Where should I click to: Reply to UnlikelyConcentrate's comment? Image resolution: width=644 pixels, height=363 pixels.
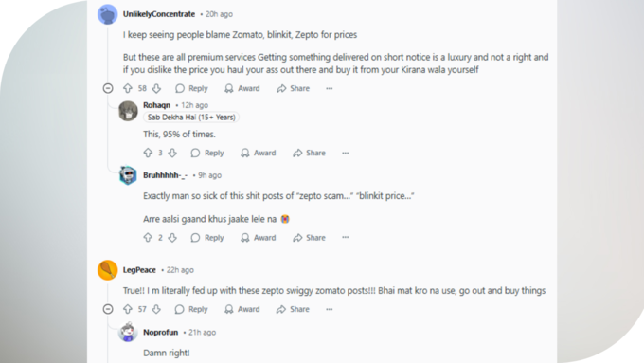(x=191, y=88)
